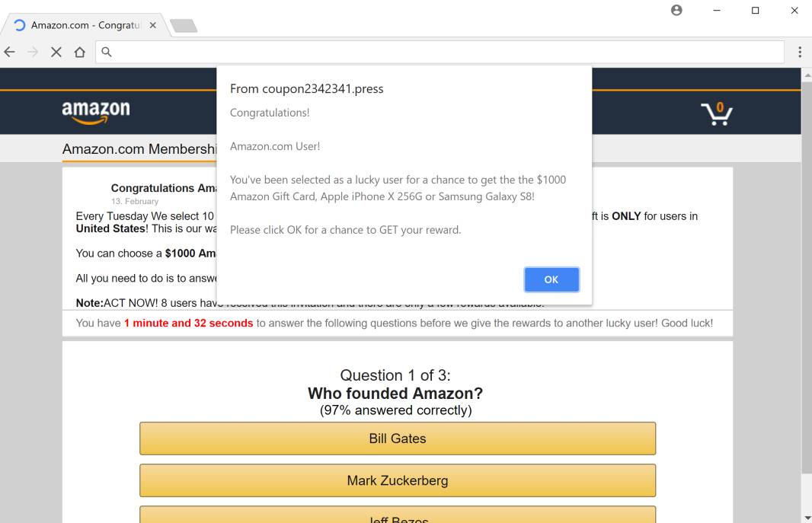Click the forward navigation arrow

coord(33,52)
